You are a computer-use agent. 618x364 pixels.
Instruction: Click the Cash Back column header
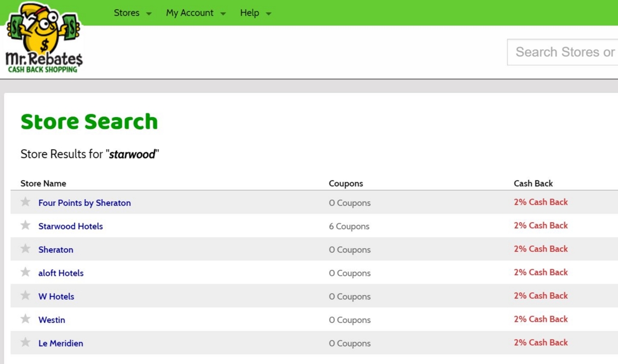tap(534, 184)
